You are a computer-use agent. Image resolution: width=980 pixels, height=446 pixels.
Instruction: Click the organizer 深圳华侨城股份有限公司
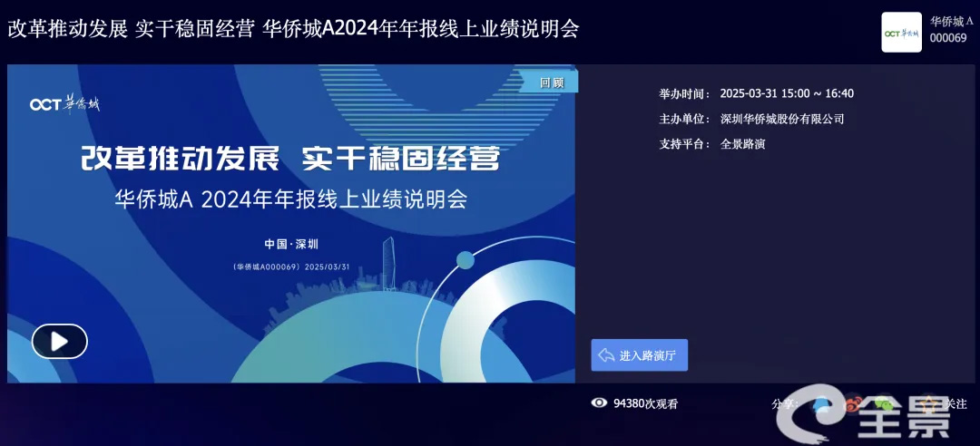782,119
